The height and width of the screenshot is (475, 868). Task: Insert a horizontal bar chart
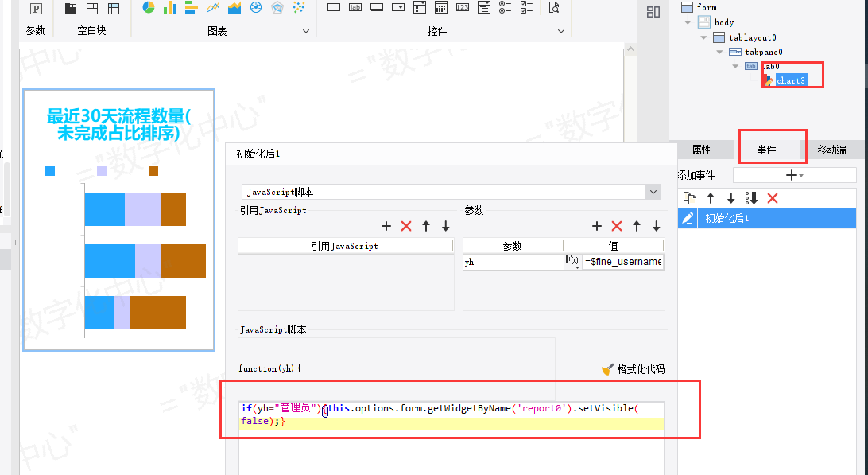point(192,7)
